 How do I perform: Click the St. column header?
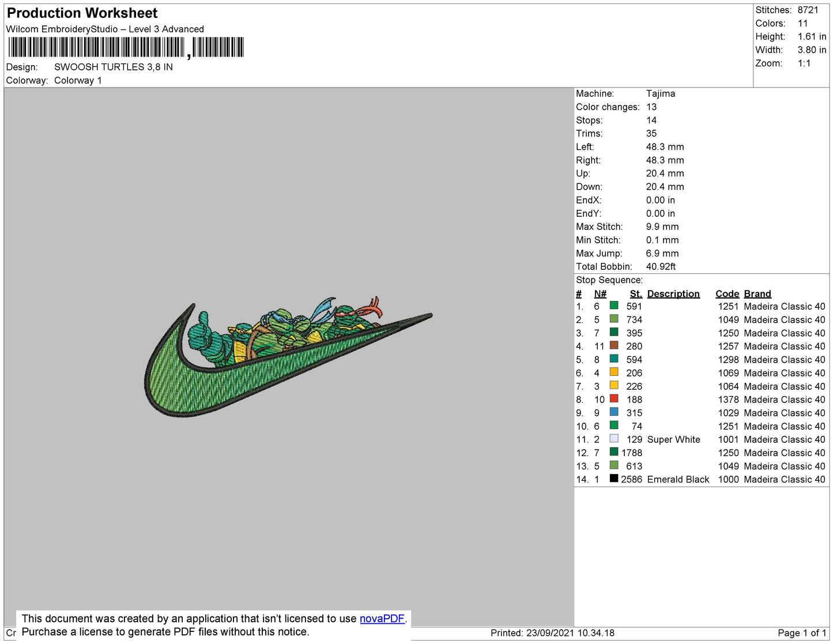click(635, 294)
